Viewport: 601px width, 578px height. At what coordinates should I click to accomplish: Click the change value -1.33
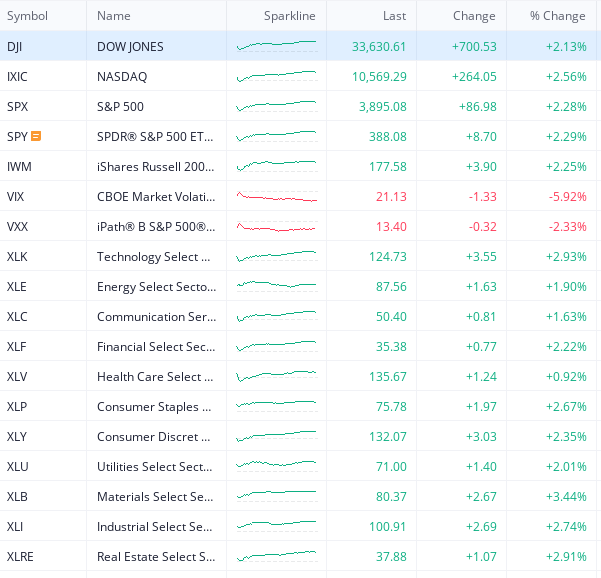point(483,197)
